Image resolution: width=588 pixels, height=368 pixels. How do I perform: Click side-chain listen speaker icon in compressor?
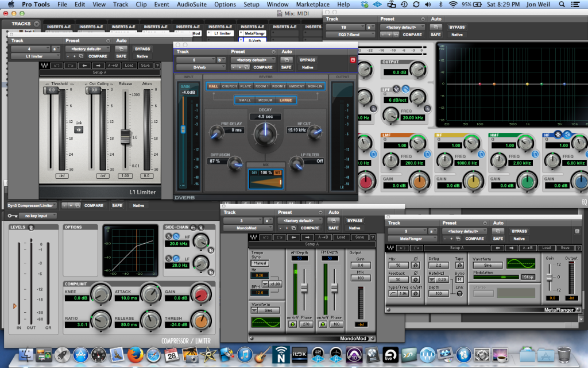[x=201, y=228]
